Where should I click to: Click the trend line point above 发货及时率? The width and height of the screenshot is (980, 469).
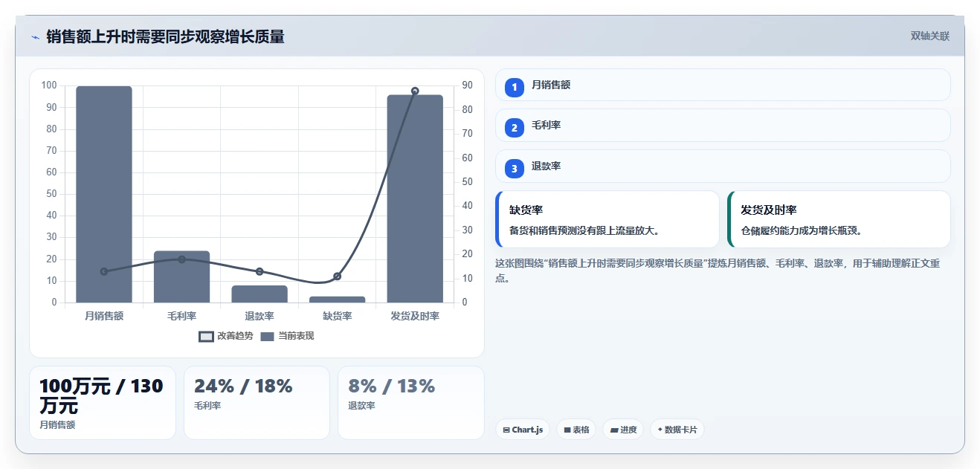pyautogui.click(x=415, y=91)
